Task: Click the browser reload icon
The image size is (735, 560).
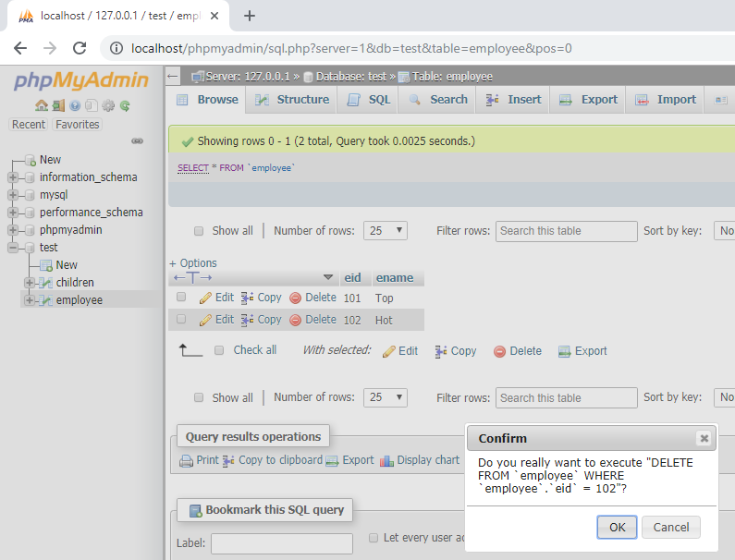Action: click(x=80, y=48)
